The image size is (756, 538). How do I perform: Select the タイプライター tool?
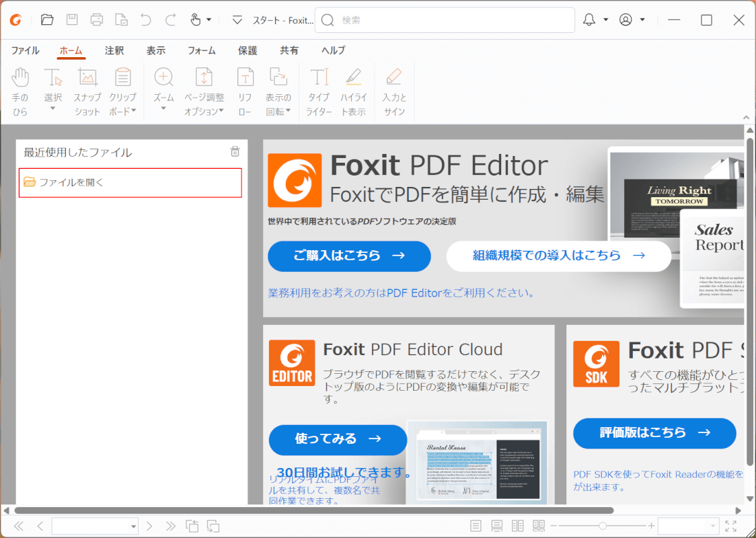319,91
